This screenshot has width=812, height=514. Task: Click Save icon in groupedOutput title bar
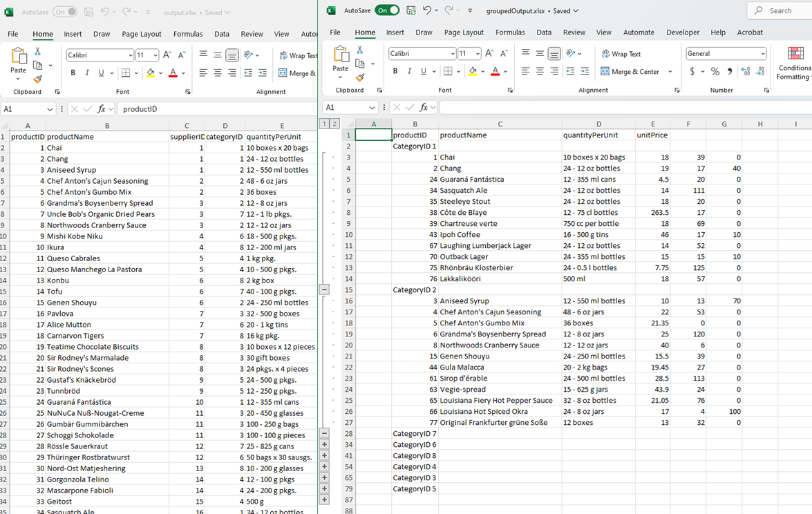(411, 10)
